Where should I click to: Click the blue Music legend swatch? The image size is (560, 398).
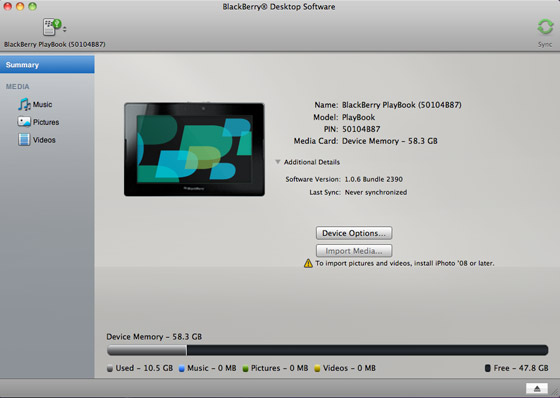(181, 368)
